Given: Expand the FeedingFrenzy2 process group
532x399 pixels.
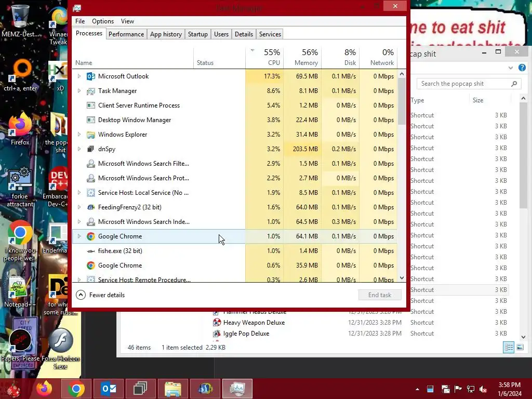Looking at the screenshot, I should (79, 207).
